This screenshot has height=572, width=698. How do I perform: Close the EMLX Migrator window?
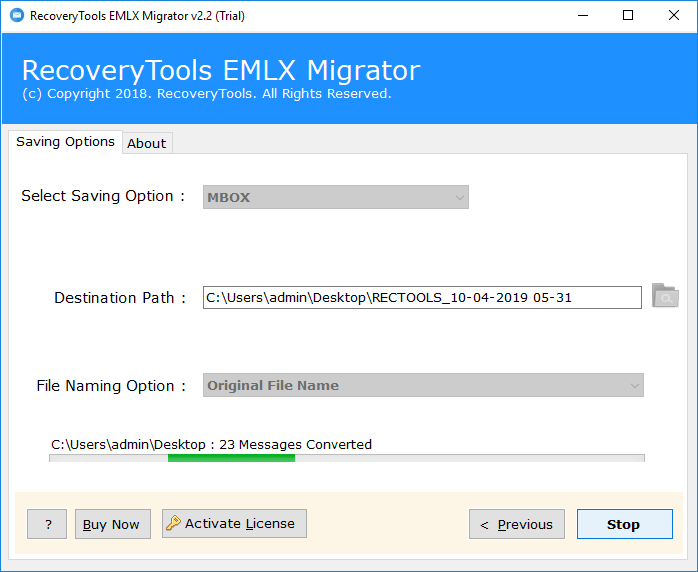(674, 16)
